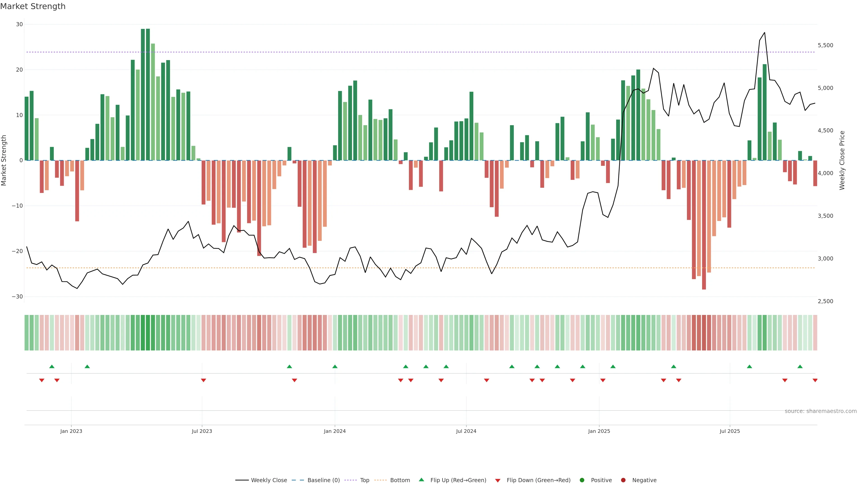Image resolution: width=868 pixels, height=488 pixels.
Task: Click the Market Strength chart title
Action: pyautogui.click(x=33, y=6)
